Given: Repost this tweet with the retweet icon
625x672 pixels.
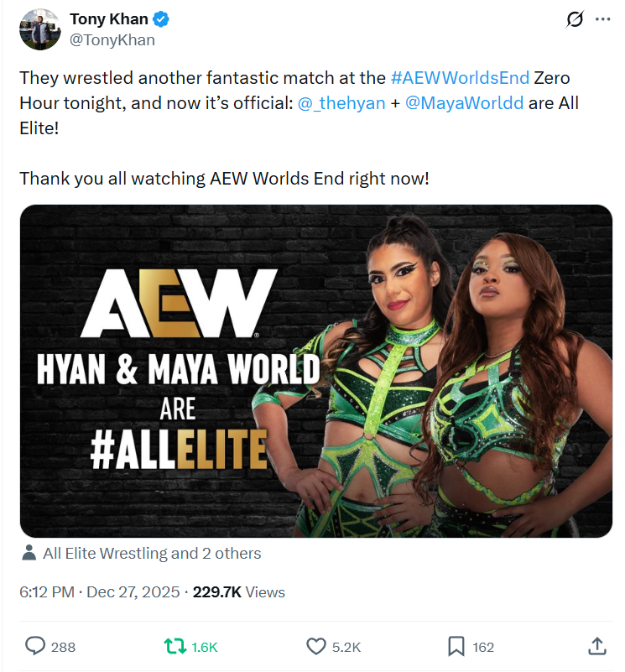Looking at the screenshot, I should (x=174, y=646).
